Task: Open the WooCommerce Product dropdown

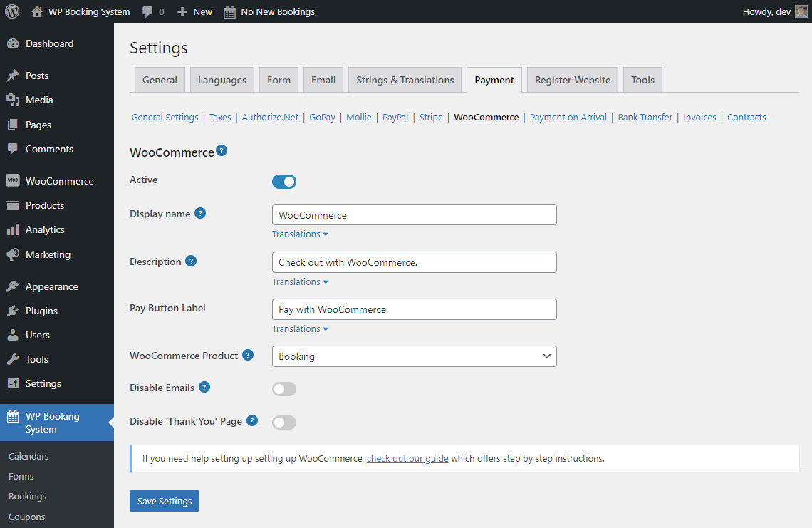Action: click(x=415, y=356)
